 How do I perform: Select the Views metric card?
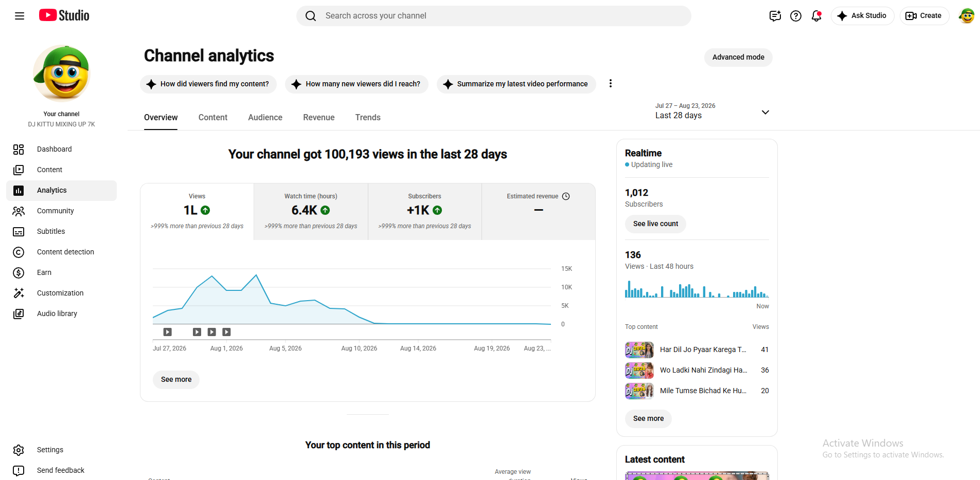(x=197, y=212)
